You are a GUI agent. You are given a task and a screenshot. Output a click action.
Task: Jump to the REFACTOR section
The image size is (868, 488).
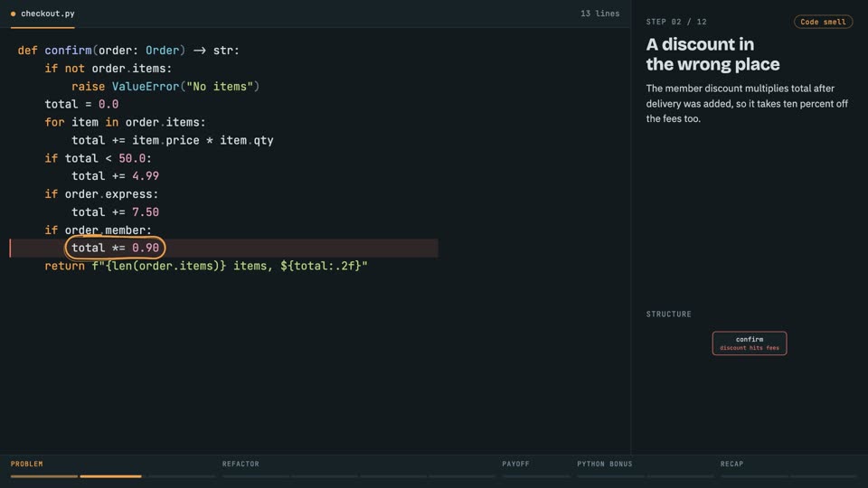(x=241, y=464)
